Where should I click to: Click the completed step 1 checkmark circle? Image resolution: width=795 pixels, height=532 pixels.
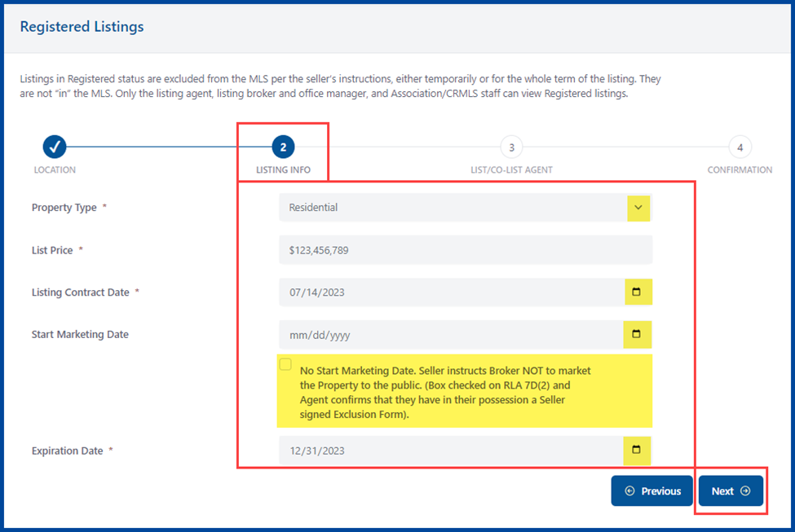click(55, 147)
